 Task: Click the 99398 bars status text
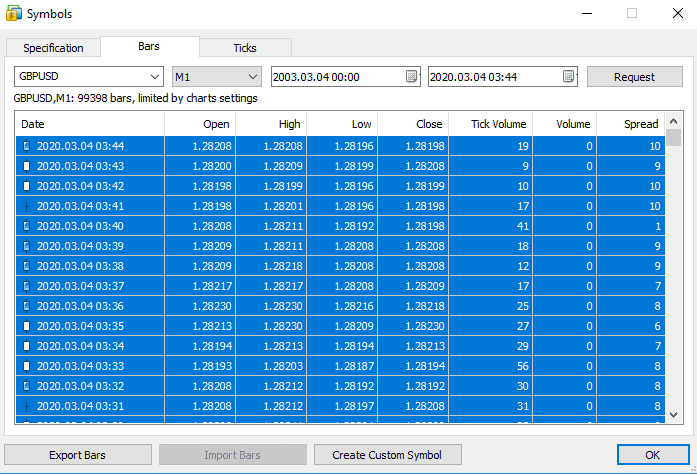click(136, 98)
